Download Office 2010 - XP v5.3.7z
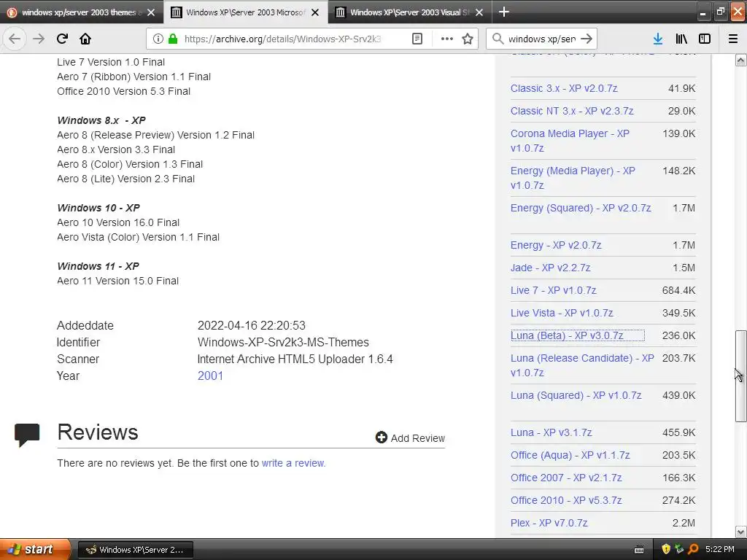Viewport: 747px width, 560px height. (x=566, y=500)
